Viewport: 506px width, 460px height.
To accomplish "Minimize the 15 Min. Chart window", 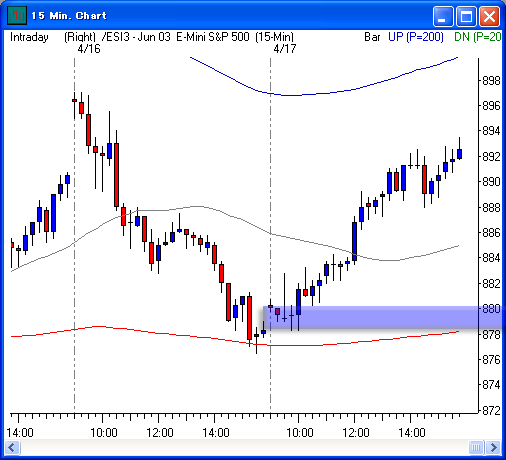I will click(x=443, y=16).
